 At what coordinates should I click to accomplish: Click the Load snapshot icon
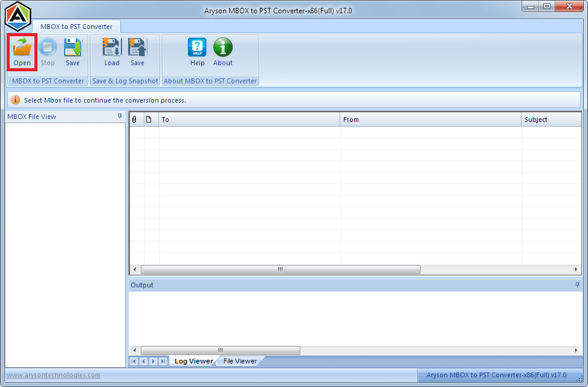[x=112, y=48]
